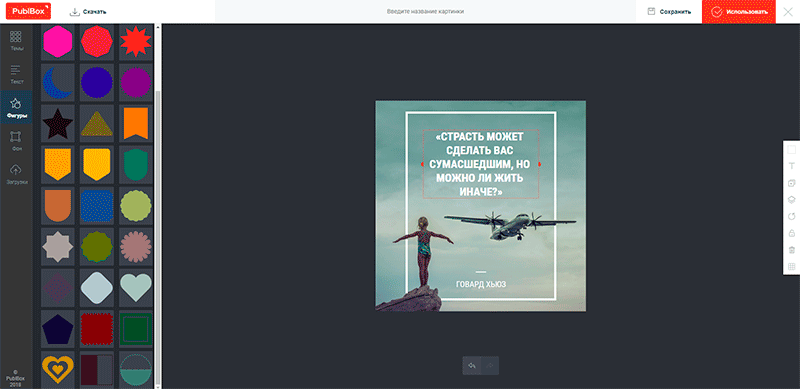Add the red starburst shape
800x389 pixels.
coord(136,41)
